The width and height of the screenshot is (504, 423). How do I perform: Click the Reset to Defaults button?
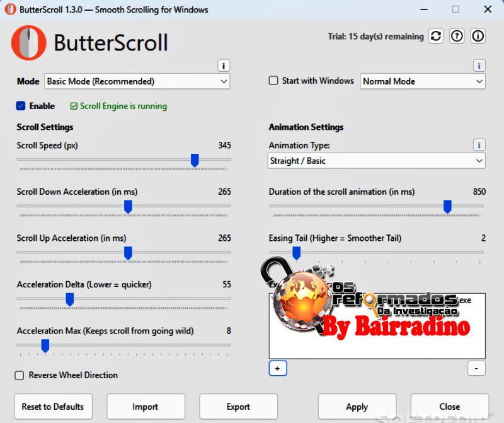pyautogui.click(x=53, y=407)
